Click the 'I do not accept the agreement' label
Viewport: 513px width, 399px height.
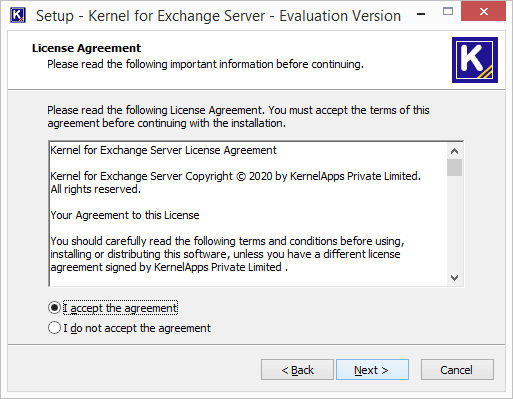[137, 328]
